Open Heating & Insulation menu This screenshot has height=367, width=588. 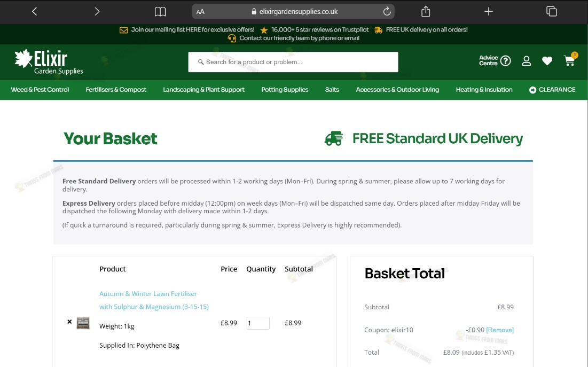coord(484,90)
